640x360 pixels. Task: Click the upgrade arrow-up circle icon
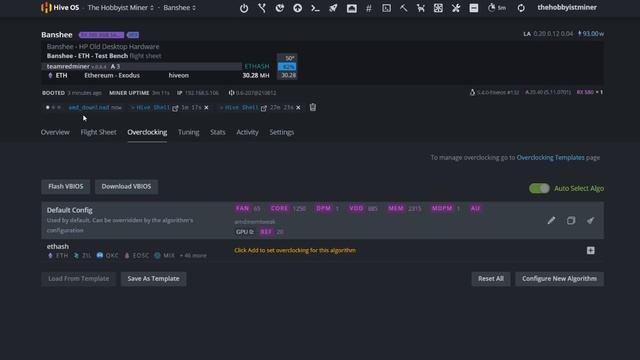(x=298, y=8)
